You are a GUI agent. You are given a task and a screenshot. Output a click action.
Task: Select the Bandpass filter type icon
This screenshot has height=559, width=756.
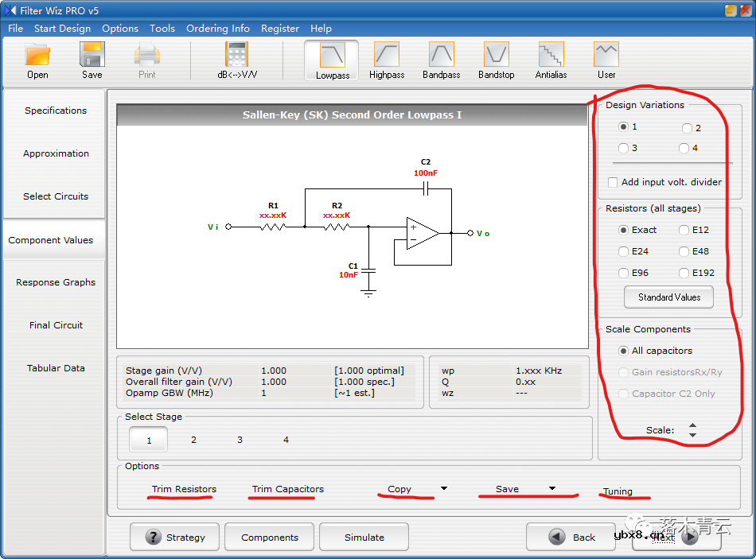[x=441, y=55]
